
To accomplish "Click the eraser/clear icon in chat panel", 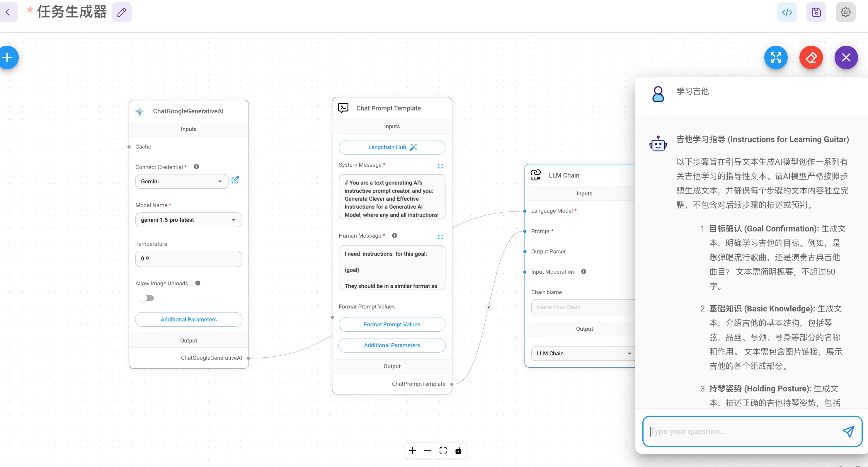I will pos(811,57).
